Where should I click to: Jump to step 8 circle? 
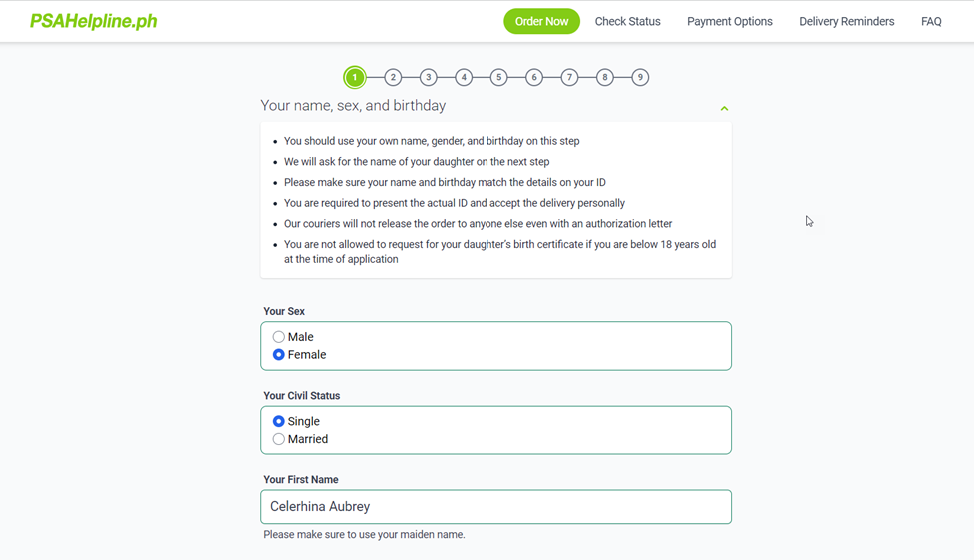pos(605,77)
